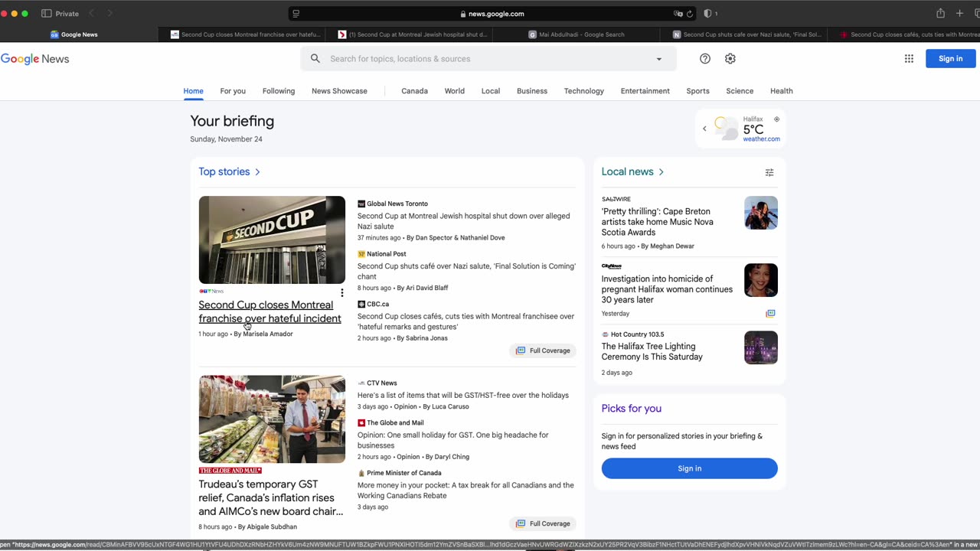Open Prime Minister of Canada tax break article
The height and width of the screenshot is (551, 980).
pos(465,491)
